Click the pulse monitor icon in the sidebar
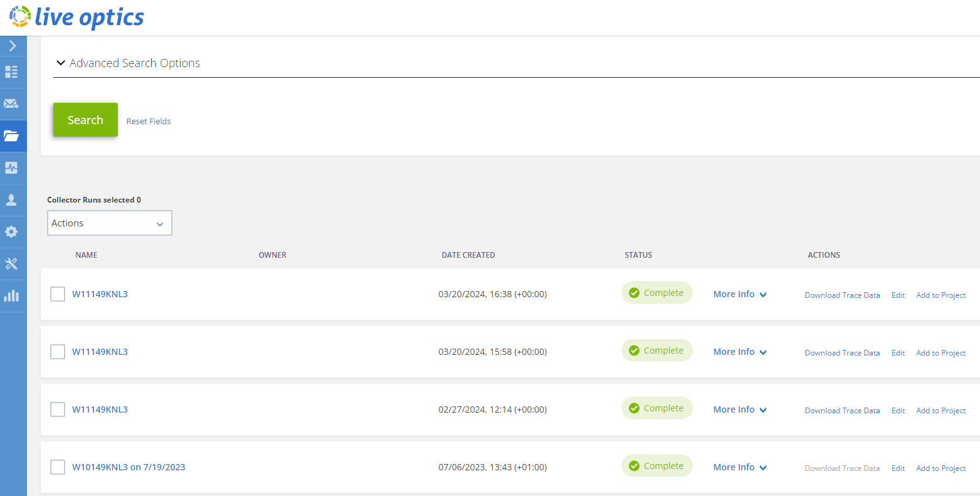This screenshot has width=980, height=496. coord(11,167)
